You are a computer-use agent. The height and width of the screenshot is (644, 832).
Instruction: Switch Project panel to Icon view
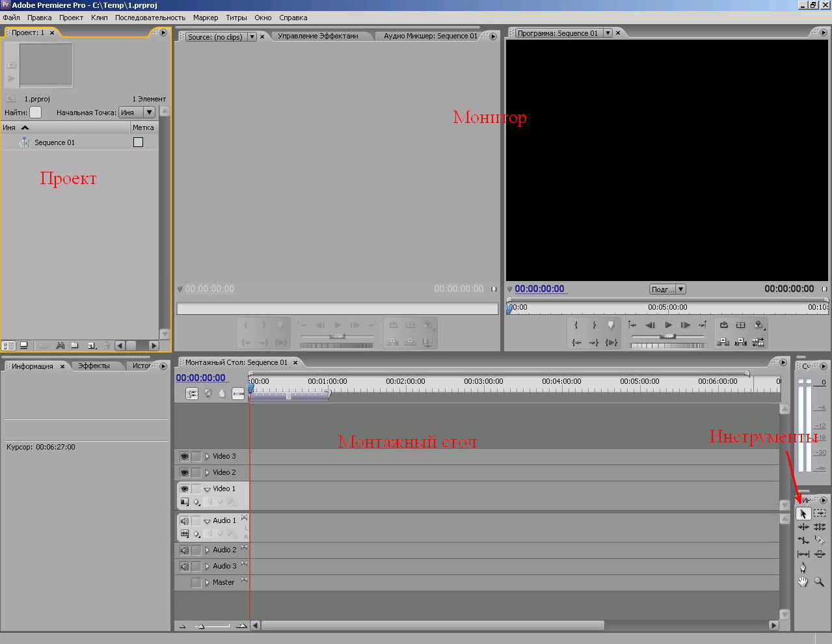click(x=24, y=345)
